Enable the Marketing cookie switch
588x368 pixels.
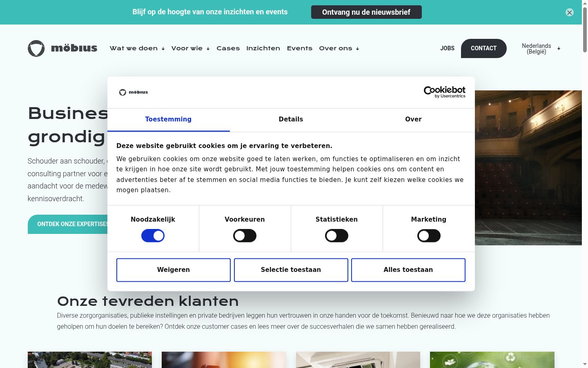429,236
